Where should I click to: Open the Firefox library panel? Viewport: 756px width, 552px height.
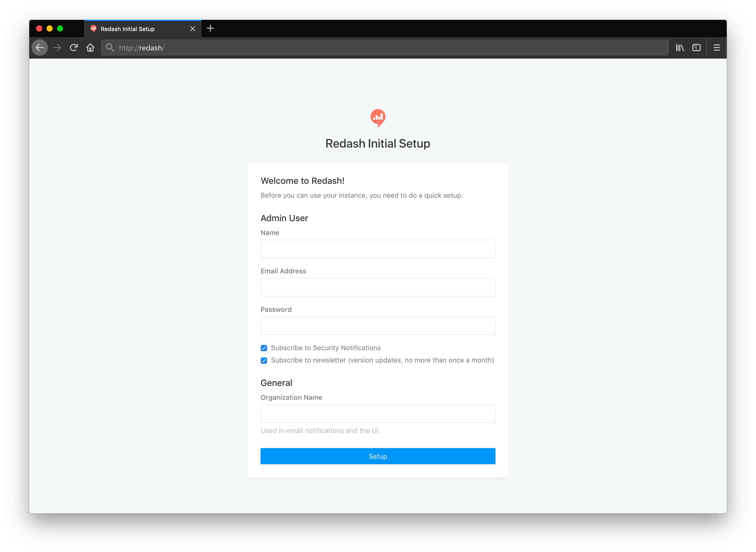click(680, 48)
